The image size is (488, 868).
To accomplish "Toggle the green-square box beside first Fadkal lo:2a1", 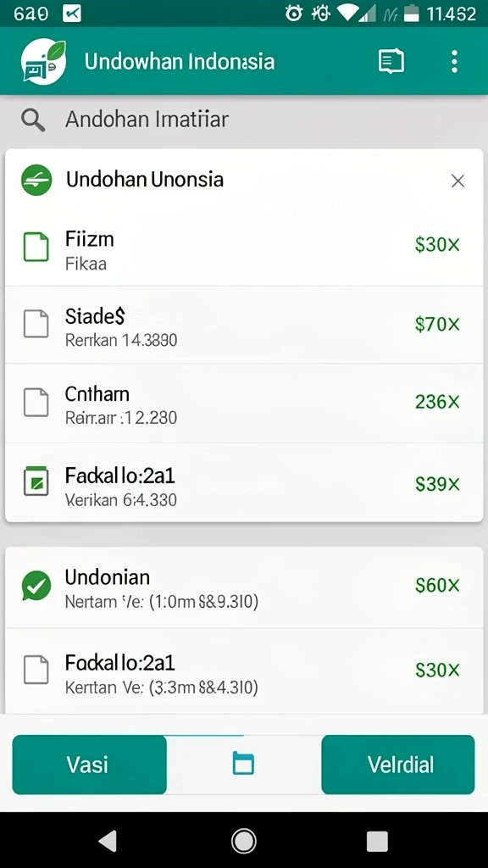I will tap(36, 481).
